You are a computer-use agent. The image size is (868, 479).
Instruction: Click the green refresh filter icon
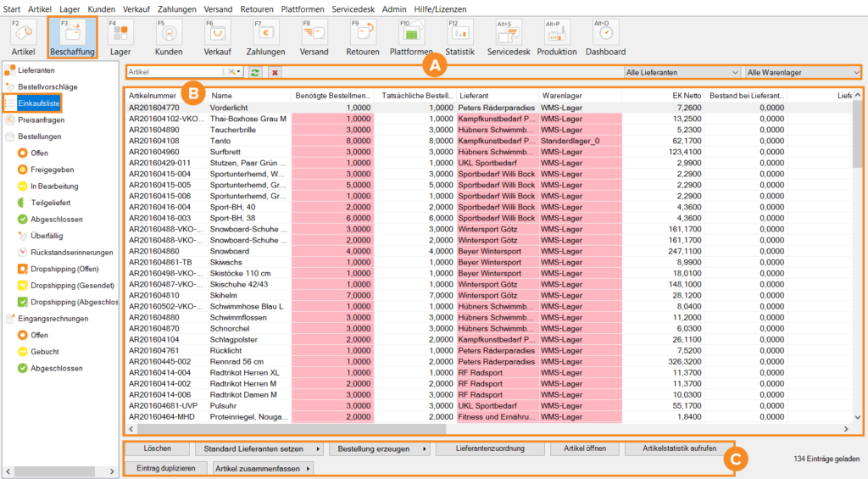click(255, 73)
